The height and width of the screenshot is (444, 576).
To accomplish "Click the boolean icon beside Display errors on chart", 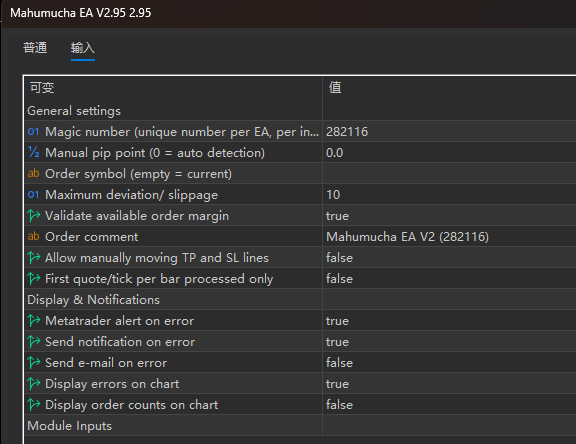I will click(34, 384).
